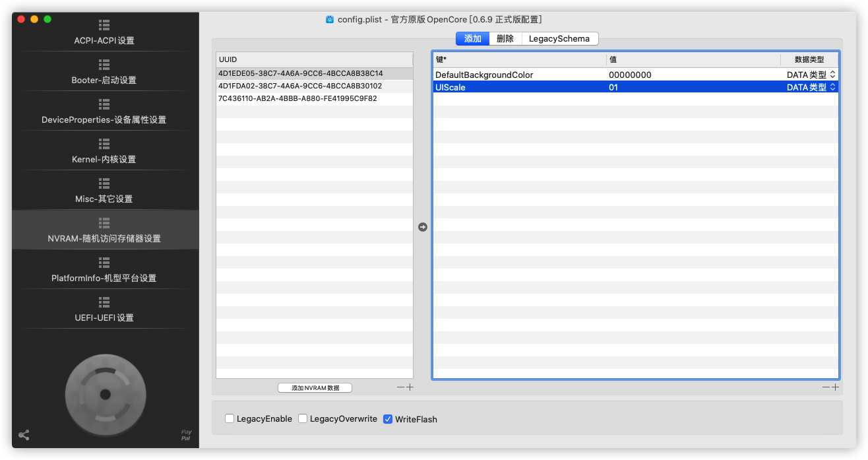This screenshot has width=868, height=460.
Task: Go to the UEFI-UEFI设置 sidebar section
Action: pyautogui.click(x=104, y=310)
